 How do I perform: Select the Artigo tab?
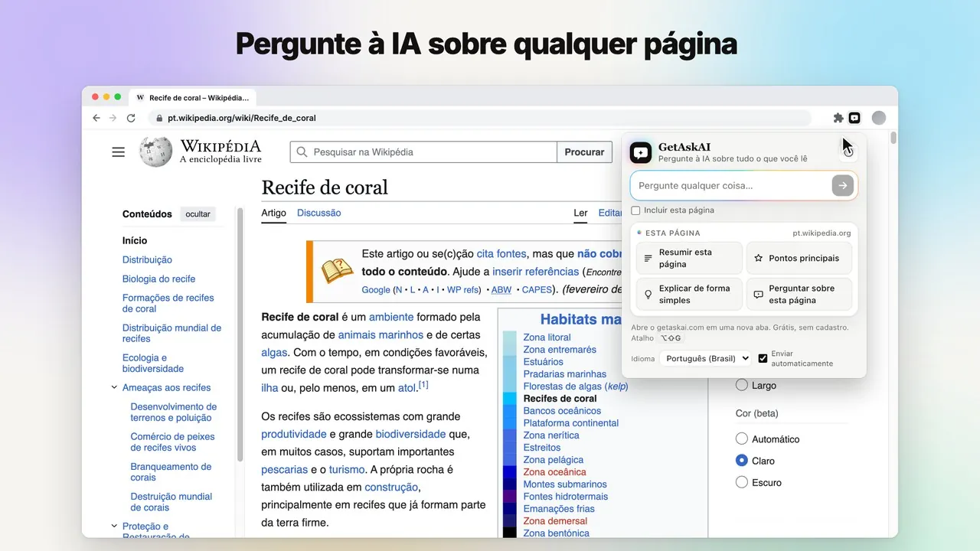click(x=273, y=213)
